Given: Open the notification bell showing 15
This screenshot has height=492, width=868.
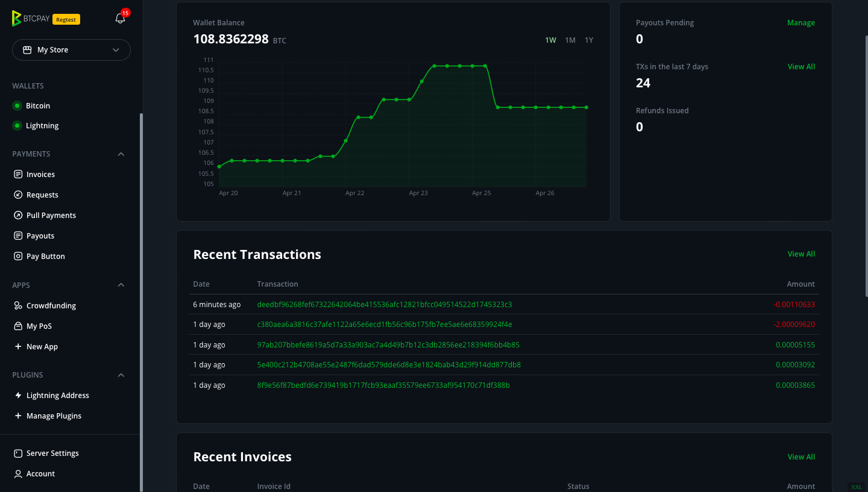Looking at the screenshot, I should pos(119,19).
